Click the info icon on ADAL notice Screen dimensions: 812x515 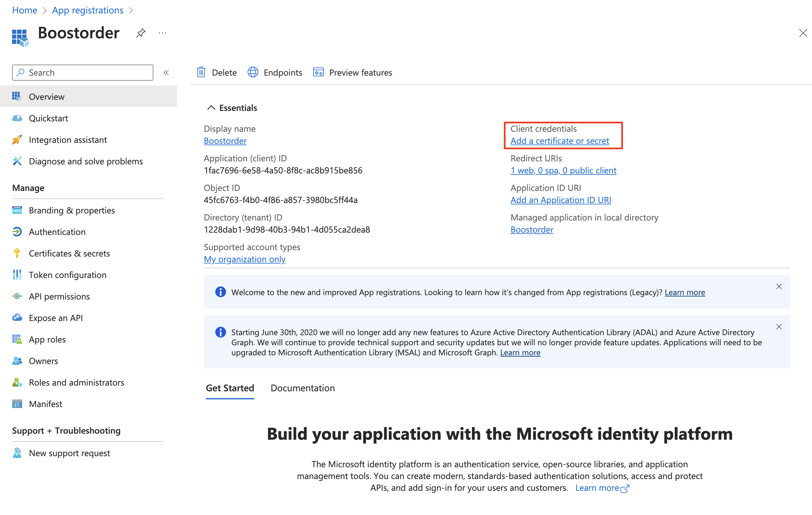pos(221,332)
